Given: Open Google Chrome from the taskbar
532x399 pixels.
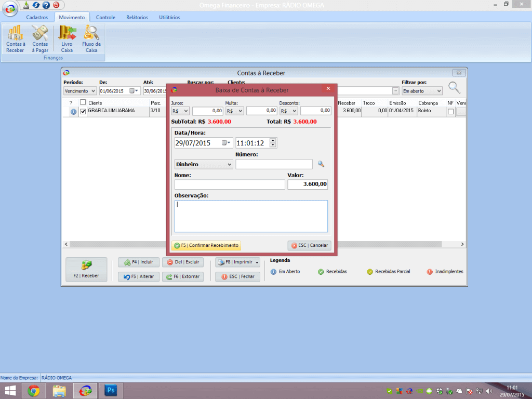Looking at the screenshot, I should coord(34,391).
